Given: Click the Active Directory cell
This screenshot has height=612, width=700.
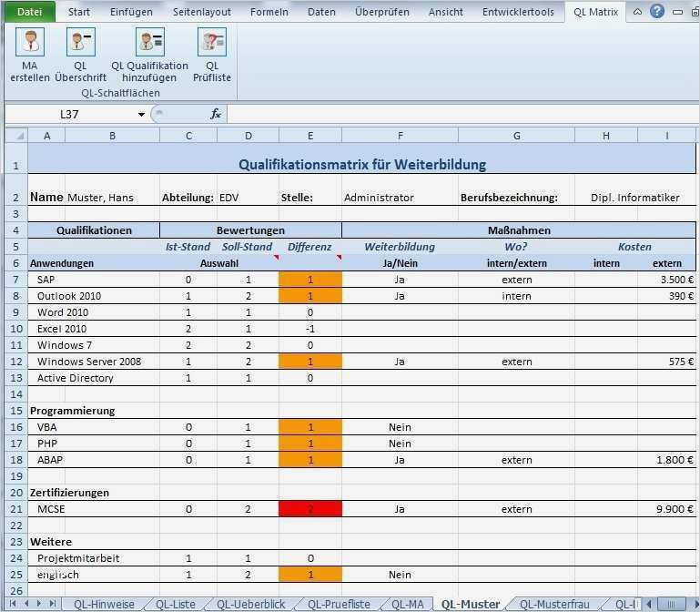Looking at the screenshot, I should 94,378.
